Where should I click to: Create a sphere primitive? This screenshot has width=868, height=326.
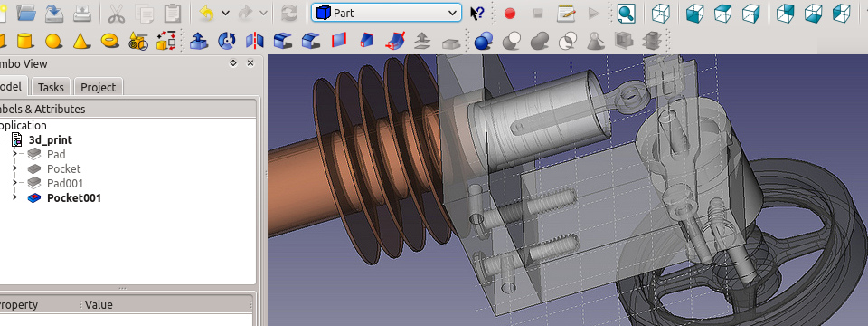(53, 41)
